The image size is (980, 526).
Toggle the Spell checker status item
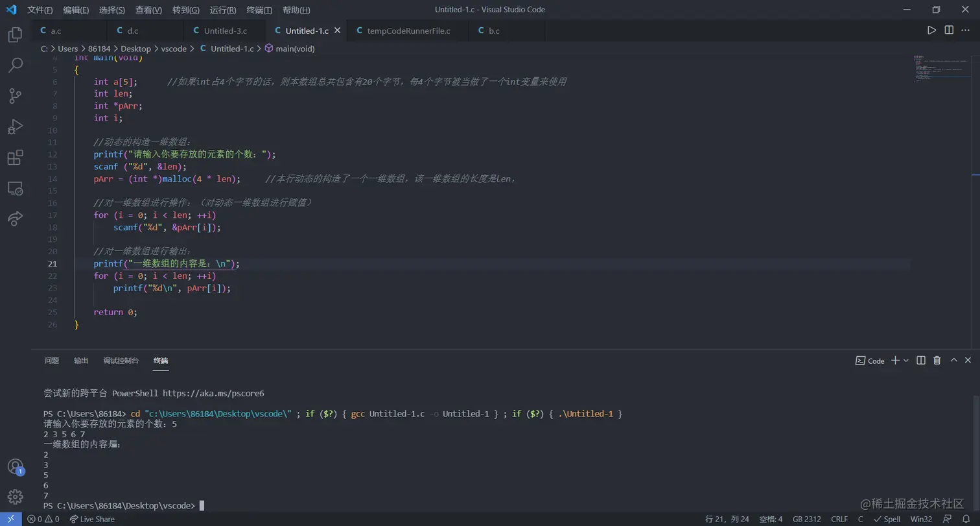tap(887, 519)
